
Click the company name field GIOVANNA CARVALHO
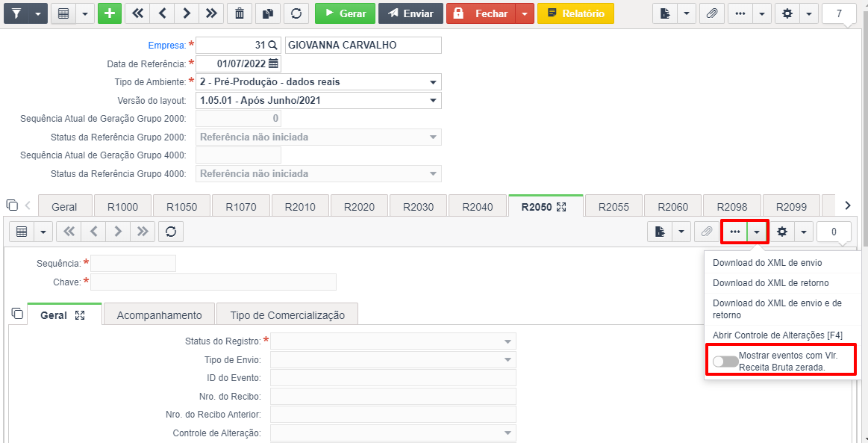point(363,46)
